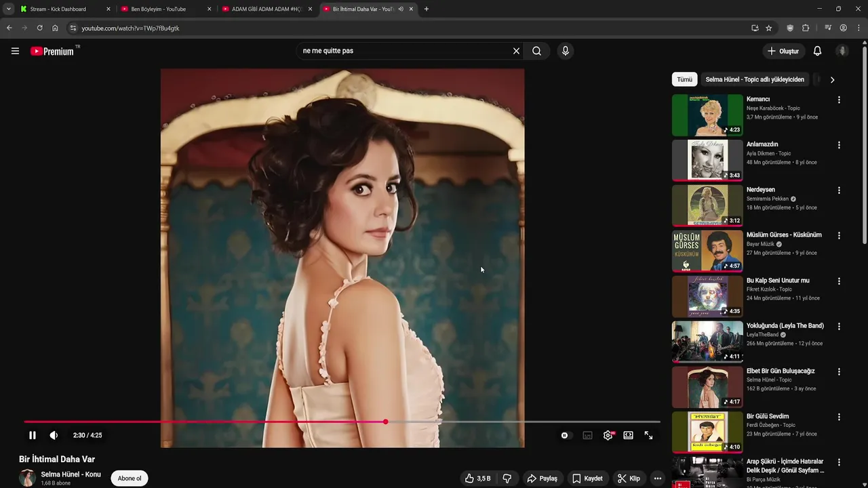This screenshot has width=868, height=488.
Task: Select the Tümü filter chip
Action: tap(685, 79)
